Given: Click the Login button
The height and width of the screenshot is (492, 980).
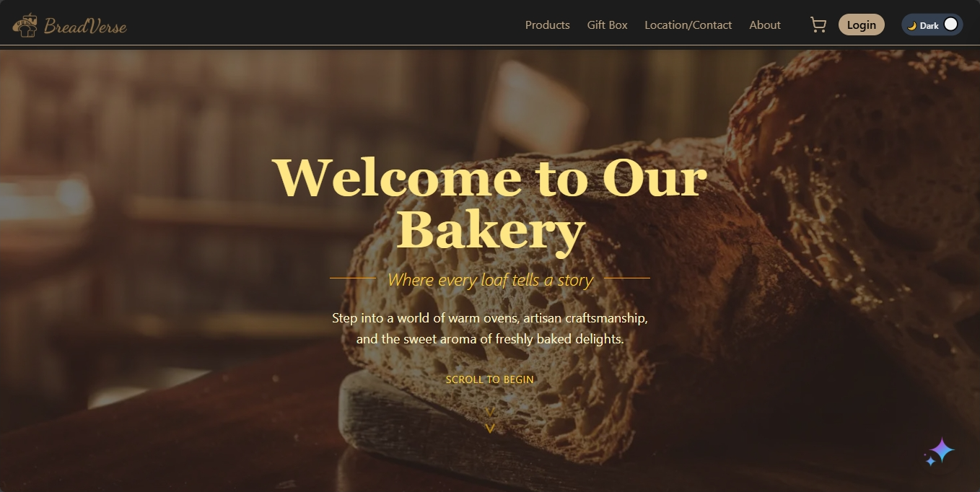Looking at the screenshot, I should click(x=861, y=25).
